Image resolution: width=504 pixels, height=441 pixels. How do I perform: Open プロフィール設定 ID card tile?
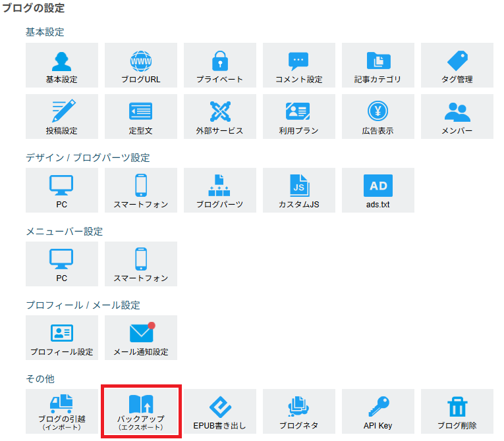[x=62, y=338]
